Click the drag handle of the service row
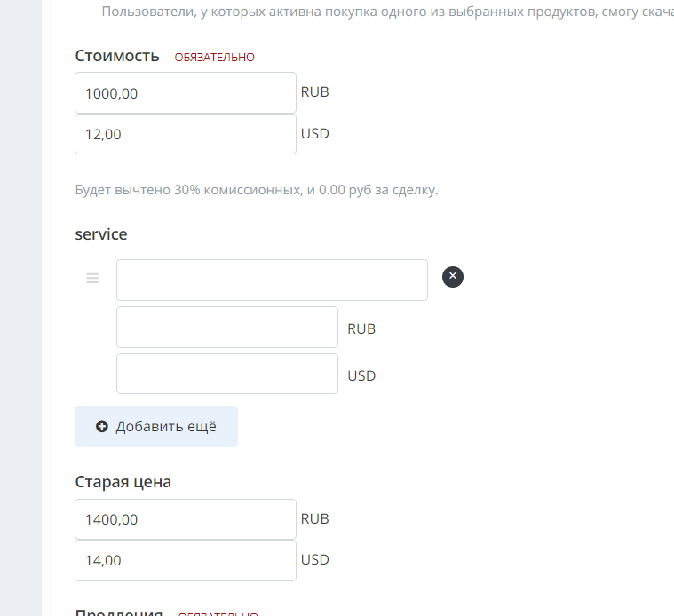674x616 pixels. (x=92, y=279)
